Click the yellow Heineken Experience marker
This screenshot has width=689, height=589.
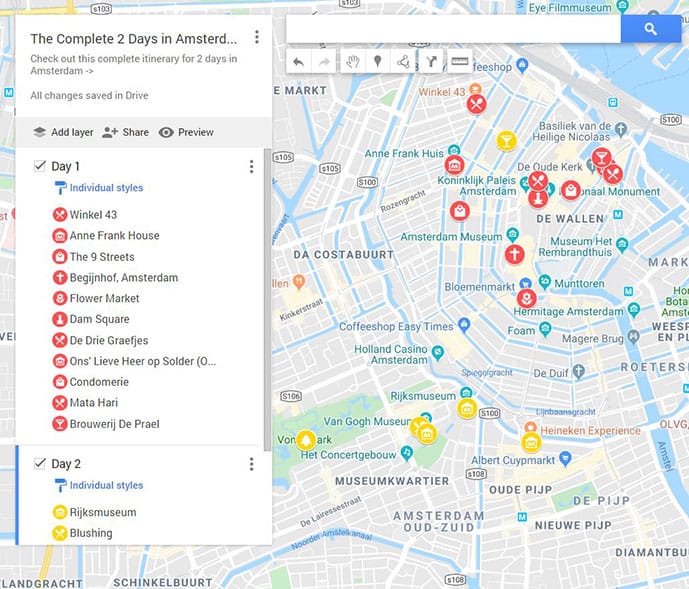(x=531, y=442)
